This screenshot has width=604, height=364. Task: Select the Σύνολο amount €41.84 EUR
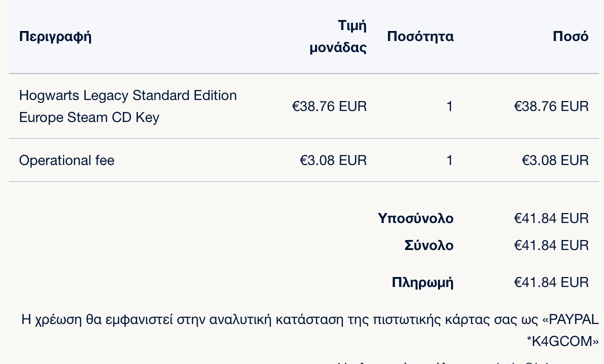[551, 245]
